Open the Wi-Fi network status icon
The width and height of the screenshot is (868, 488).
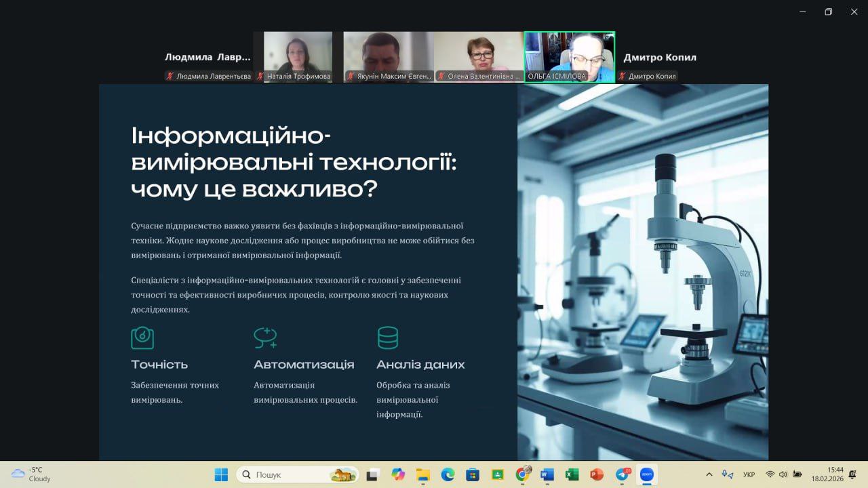(x=770, y=474)
